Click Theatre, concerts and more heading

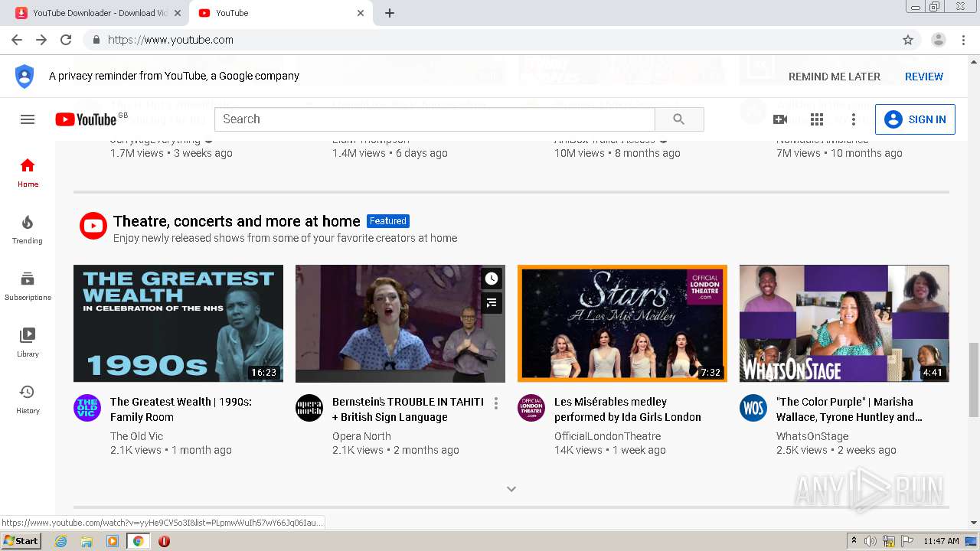tap(237, 221)
